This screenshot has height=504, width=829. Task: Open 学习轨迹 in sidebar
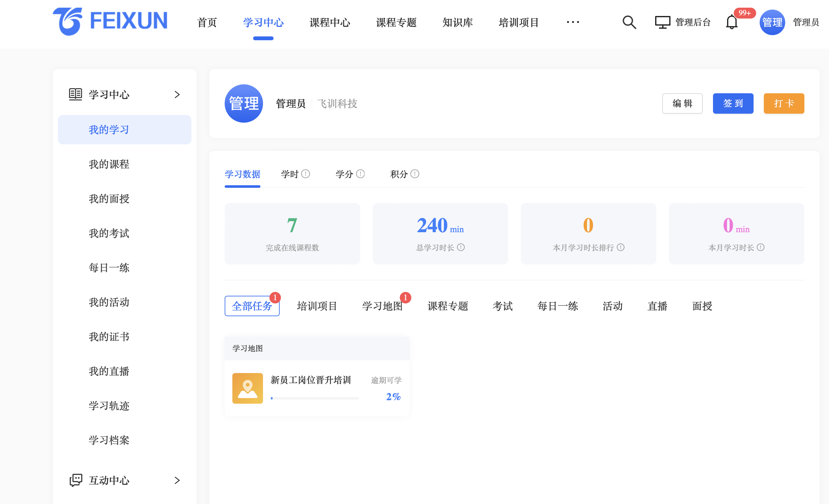pos(109,406)
